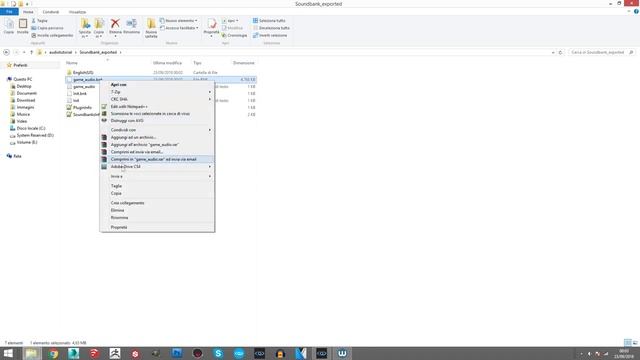The height and width of the screenshot is (360, 640).
Task: Choose Edit with Notepad++ in the context menu
Action: point(157,107)
